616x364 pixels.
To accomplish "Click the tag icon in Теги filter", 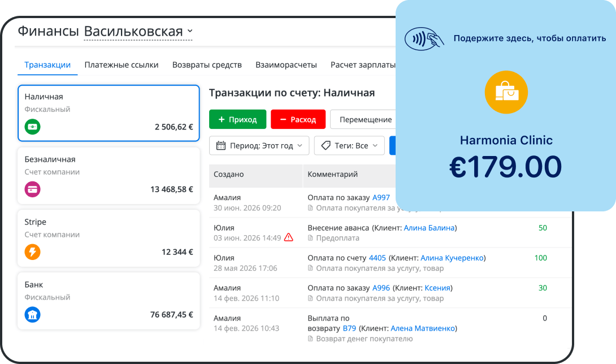I will 326,145.
